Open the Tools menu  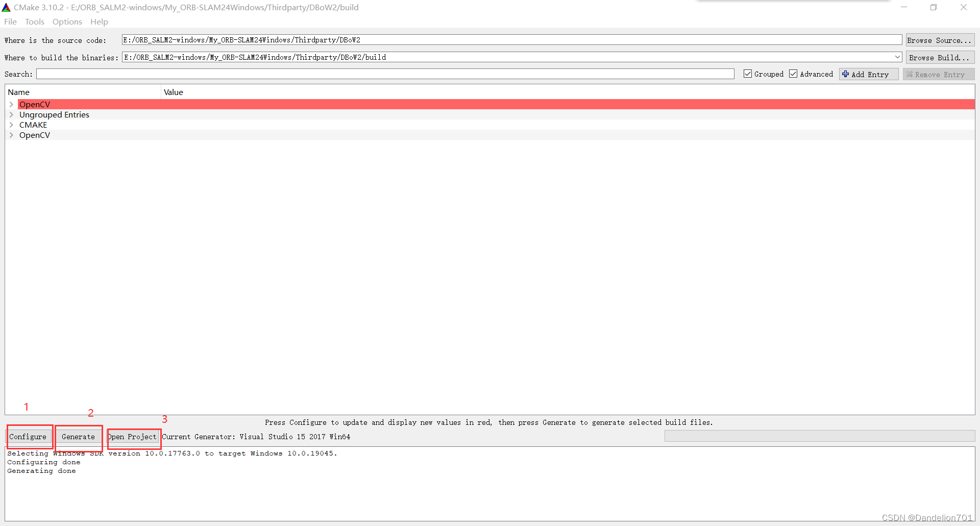click(x=34, y=21)
